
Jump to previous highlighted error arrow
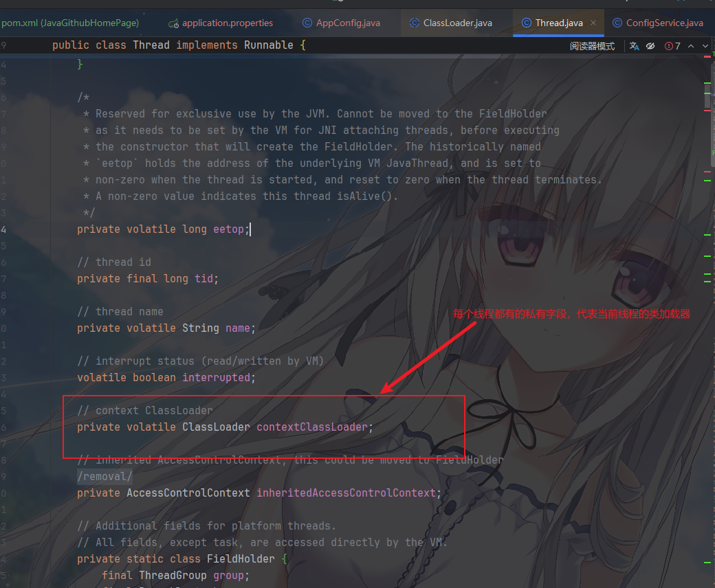692,46
